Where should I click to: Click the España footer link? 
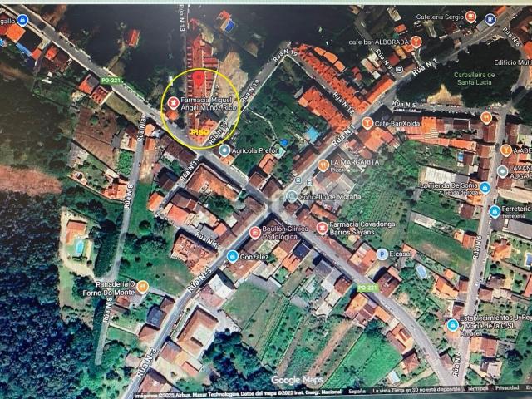357,392
